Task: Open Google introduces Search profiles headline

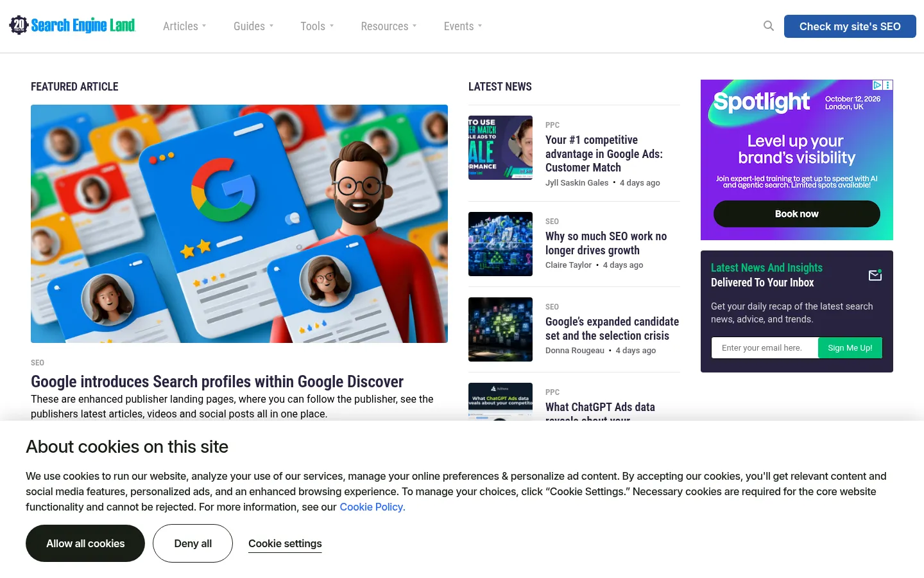Action: coord(217,381)
